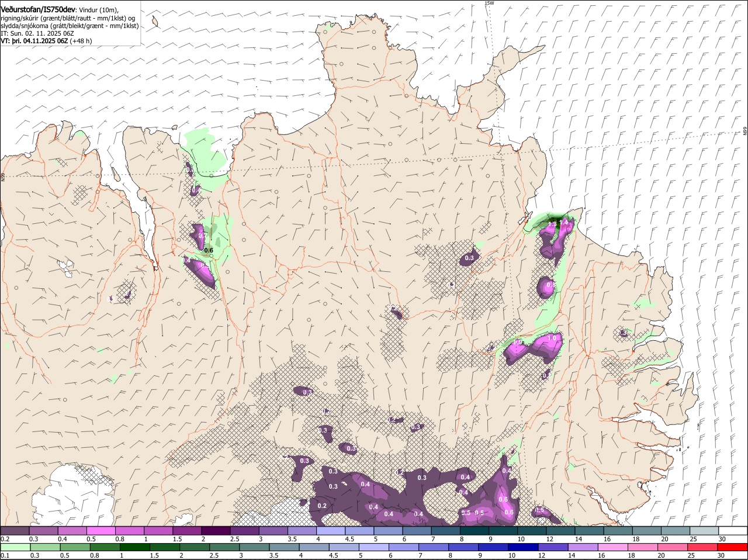Pick the lower row swatch labeled 4.5
748x560 pixels.
pos(344,547)
